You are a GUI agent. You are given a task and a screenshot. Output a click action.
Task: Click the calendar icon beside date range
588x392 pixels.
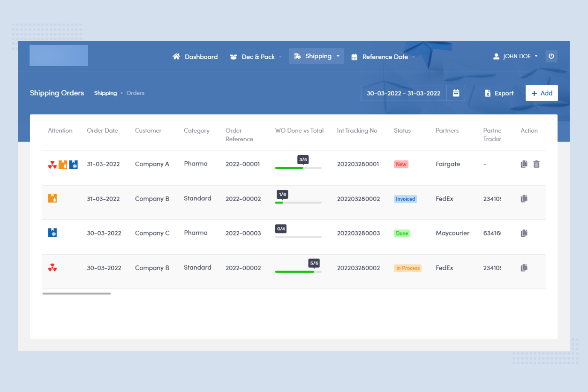click(456, 93)
